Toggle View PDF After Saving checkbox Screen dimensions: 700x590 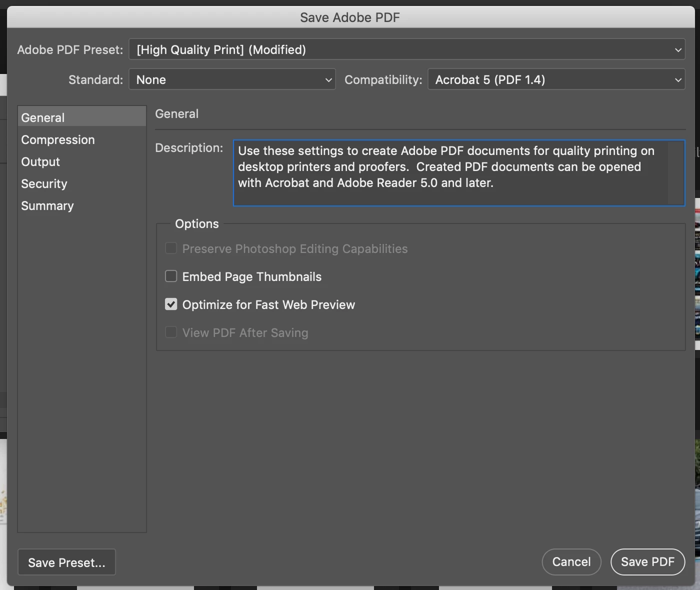coord(171,332)
